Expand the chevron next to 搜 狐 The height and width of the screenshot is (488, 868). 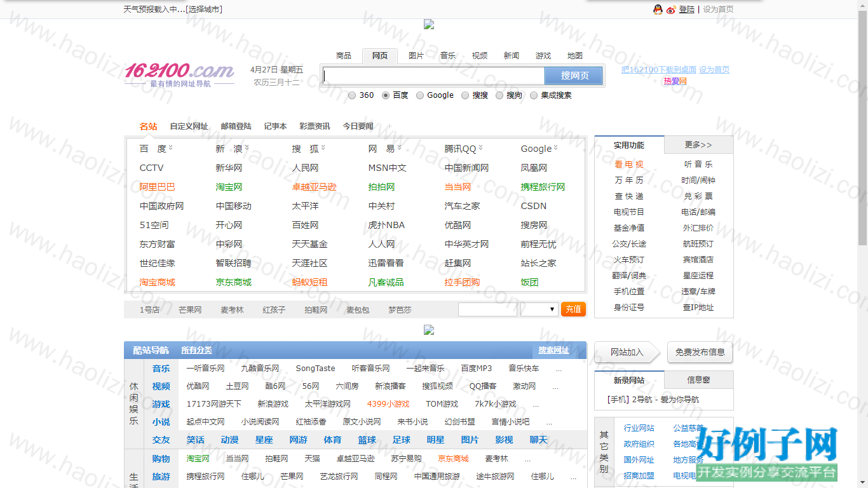323,148
